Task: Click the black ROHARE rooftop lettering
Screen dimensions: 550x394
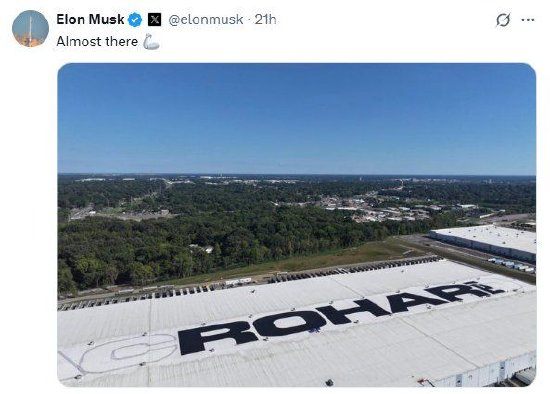Action: [340, 318]
